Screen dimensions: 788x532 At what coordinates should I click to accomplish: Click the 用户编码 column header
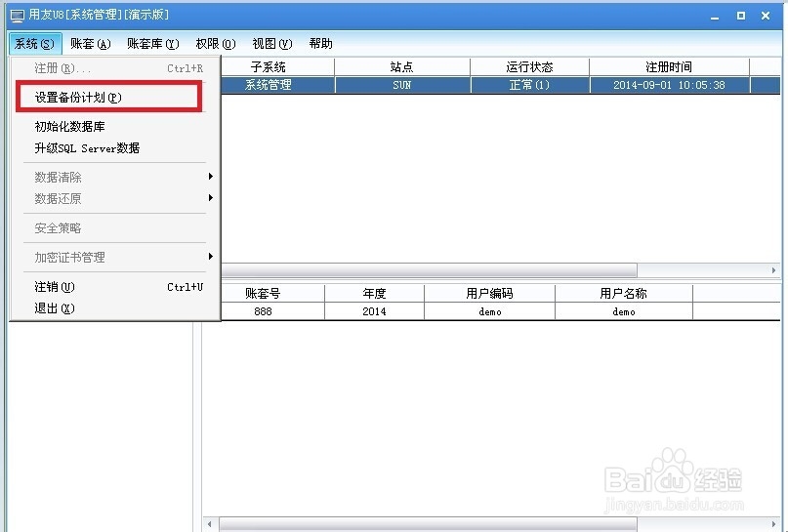(x=489, y=293)
